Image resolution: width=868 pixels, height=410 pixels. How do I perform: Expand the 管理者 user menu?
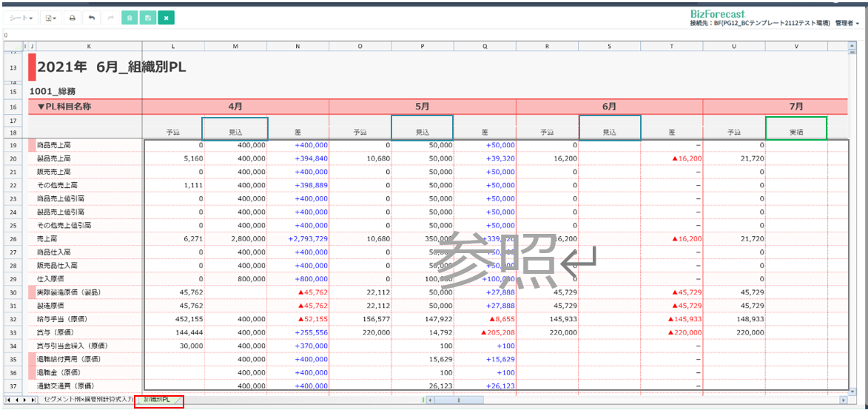[x=846, y=24]
